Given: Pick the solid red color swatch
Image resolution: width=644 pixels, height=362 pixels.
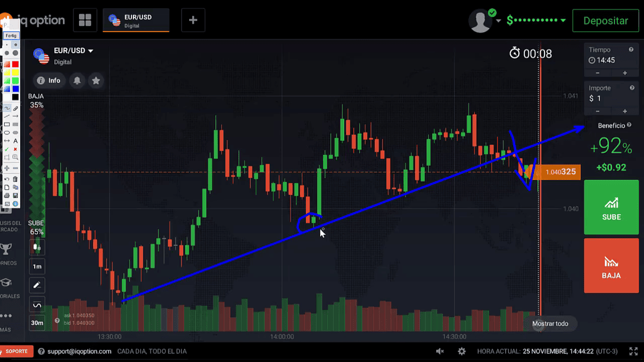Looking at the screenshot, I should [x=16, y=64].
